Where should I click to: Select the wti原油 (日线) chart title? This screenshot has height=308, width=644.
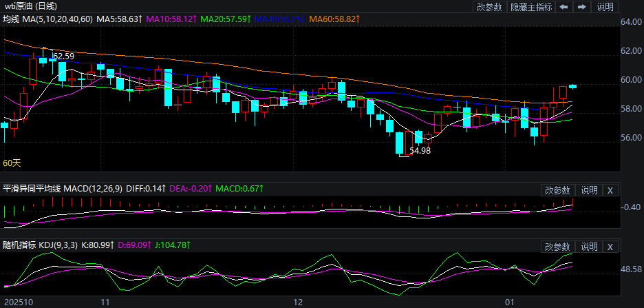pos(32,6)
